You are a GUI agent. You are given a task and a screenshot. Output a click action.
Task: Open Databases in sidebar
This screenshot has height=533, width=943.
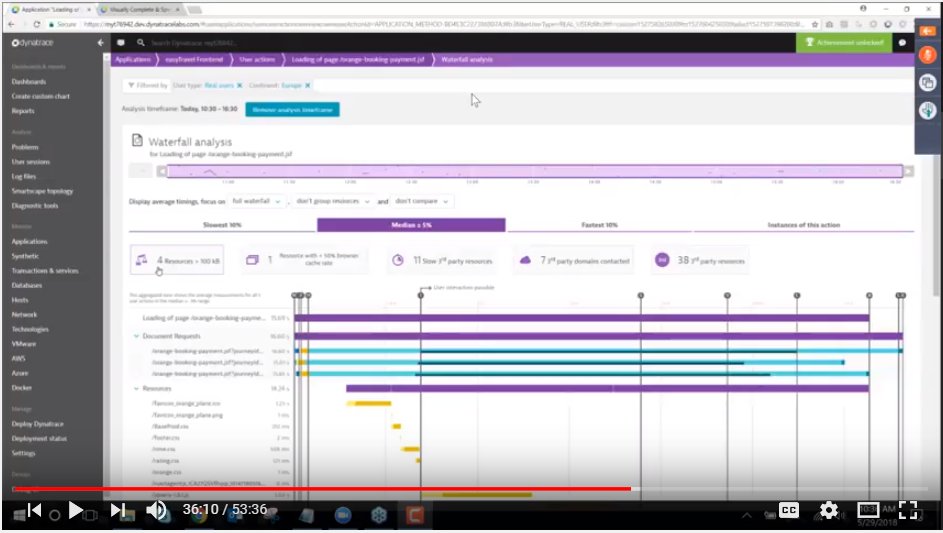pos(26,285)
